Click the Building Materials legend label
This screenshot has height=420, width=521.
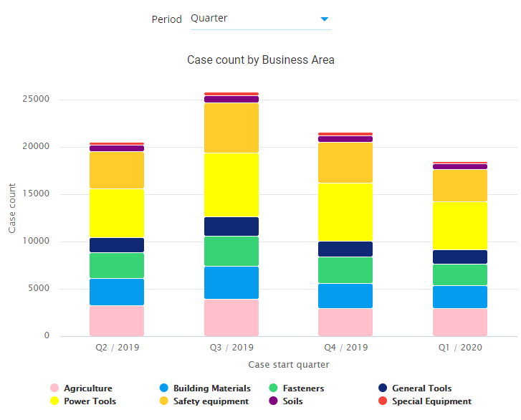click(212, 388)
